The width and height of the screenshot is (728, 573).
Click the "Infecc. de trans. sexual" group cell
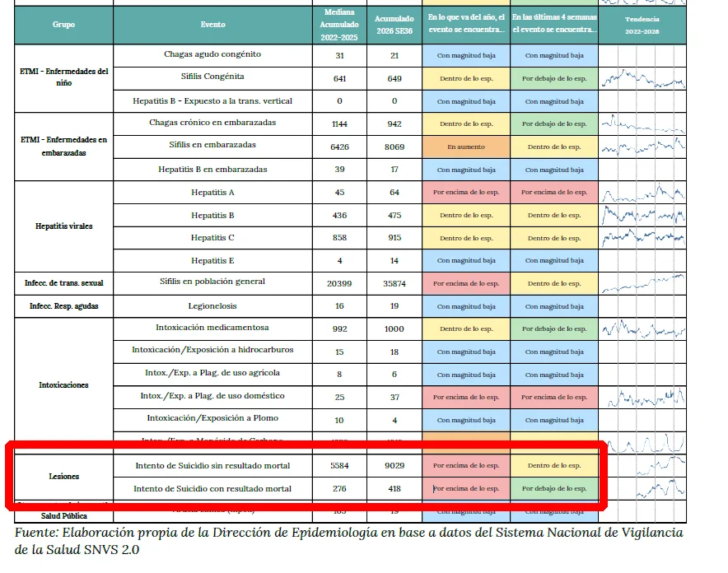(63, 283)
